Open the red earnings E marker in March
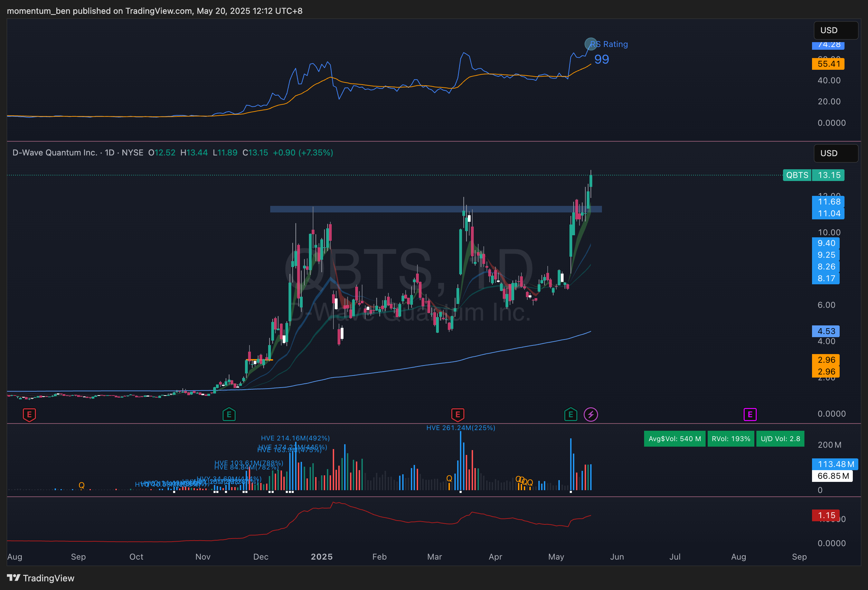Viewport: 868px width, 590px height. 457,415
